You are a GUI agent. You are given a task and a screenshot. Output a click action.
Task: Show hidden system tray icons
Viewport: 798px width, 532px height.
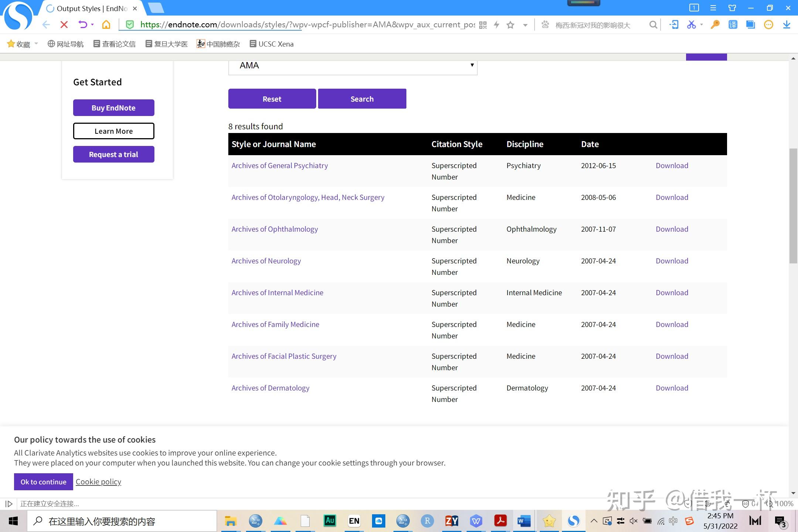594,521
